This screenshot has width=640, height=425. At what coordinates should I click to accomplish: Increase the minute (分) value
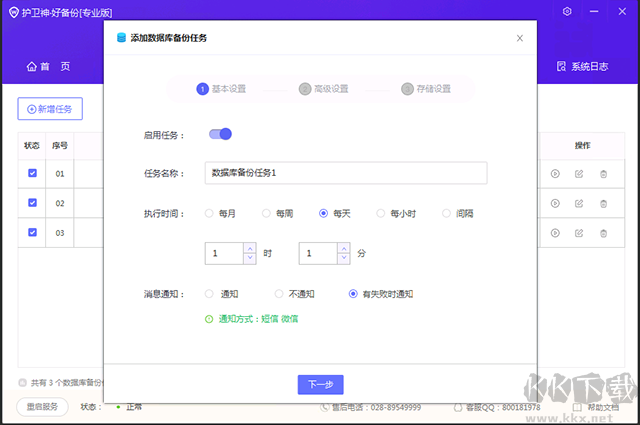(344, 248)
